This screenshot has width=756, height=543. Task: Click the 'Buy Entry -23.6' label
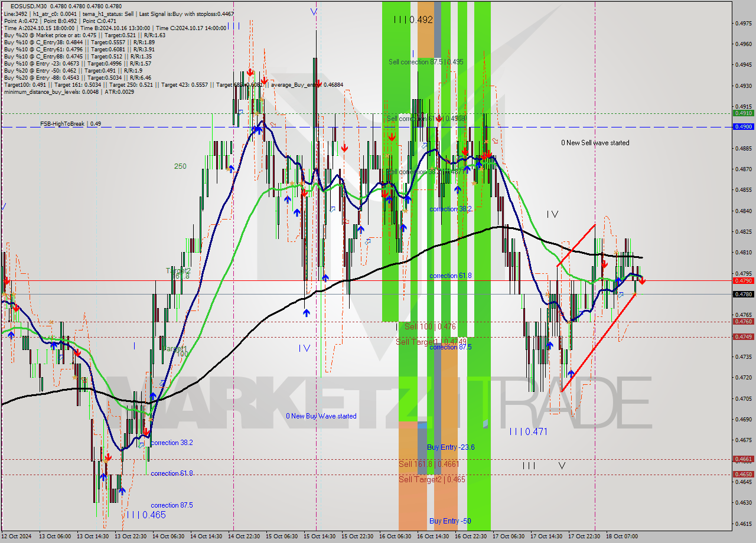coord(451,447)
